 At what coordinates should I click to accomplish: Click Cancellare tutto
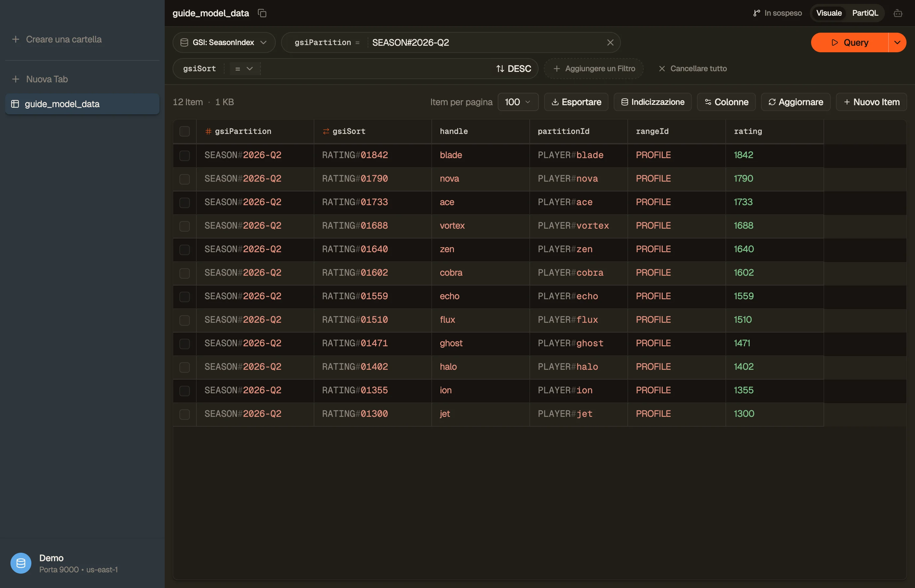click(693, 69)
